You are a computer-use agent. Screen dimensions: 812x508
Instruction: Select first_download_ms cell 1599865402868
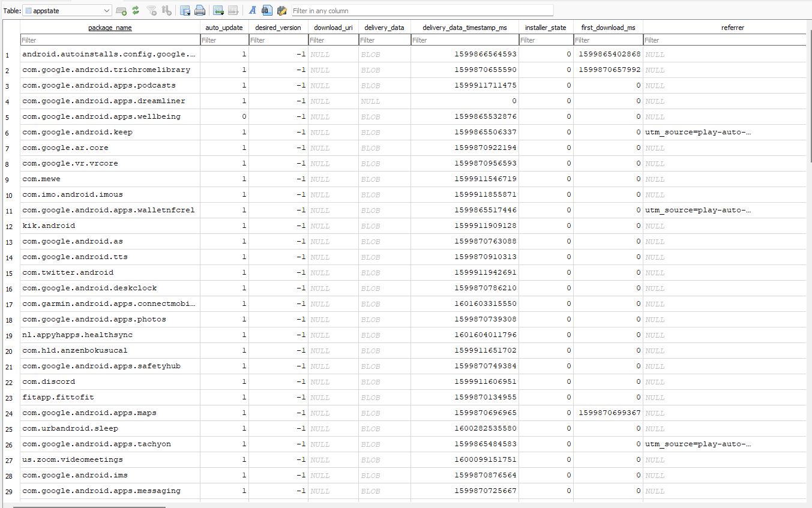tap(608, 54)
